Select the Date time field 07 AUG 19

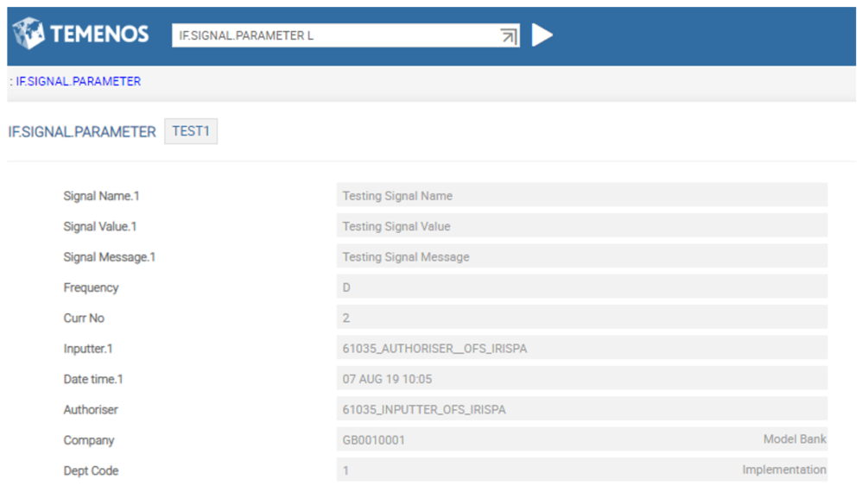click(x=581, y=379)
